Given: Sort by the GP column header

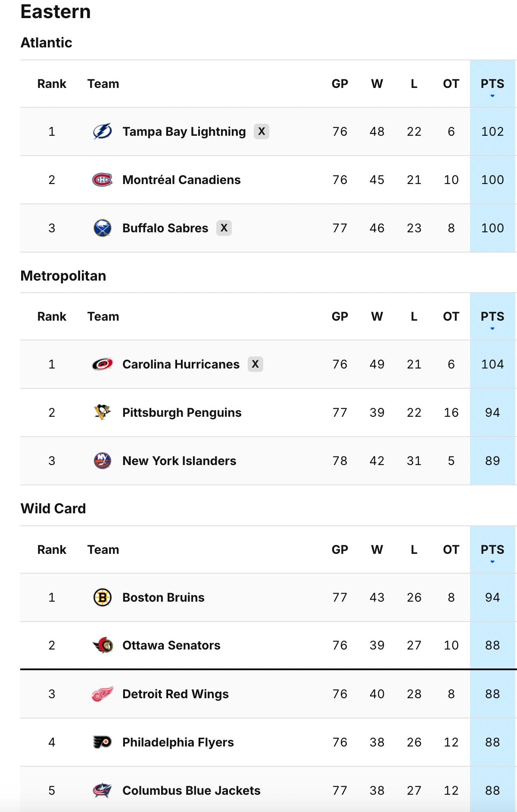Looking at the screenshot, I should (x=340, y=84).
